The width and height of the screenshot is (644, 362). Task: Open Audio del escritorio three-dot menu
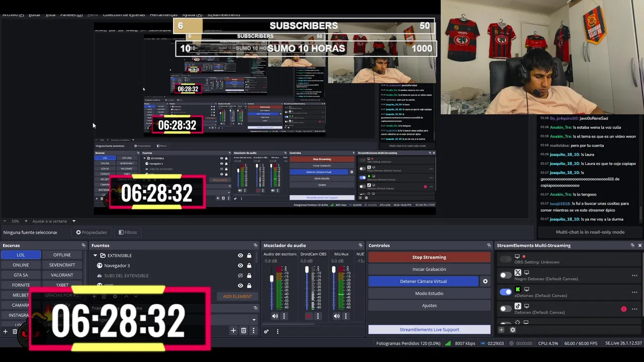(x=284, y=316)
